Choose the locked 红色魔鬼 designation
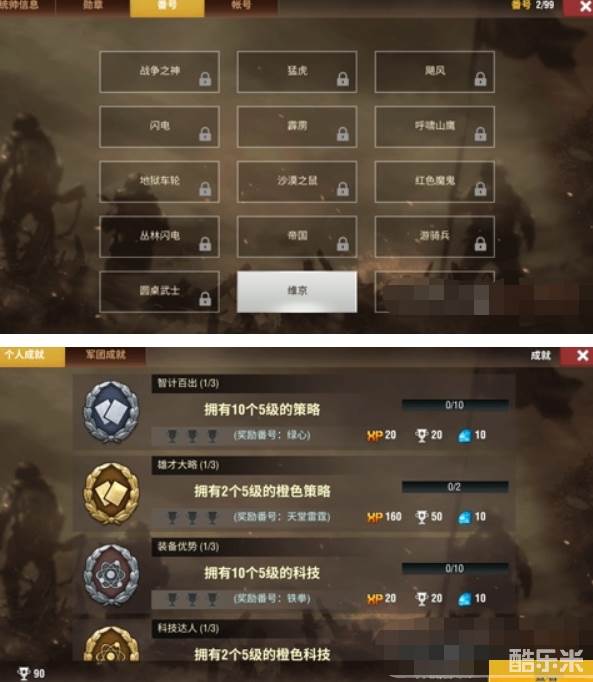The height and width of the screenshot is (682, 593). pos(434,181)
